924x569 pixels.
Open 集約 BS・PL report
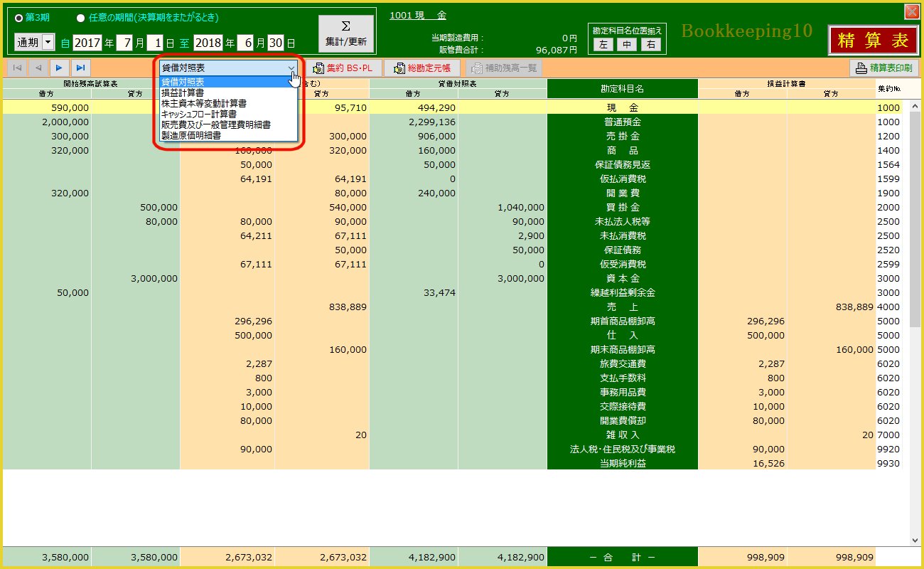click(x=343, y=68)
